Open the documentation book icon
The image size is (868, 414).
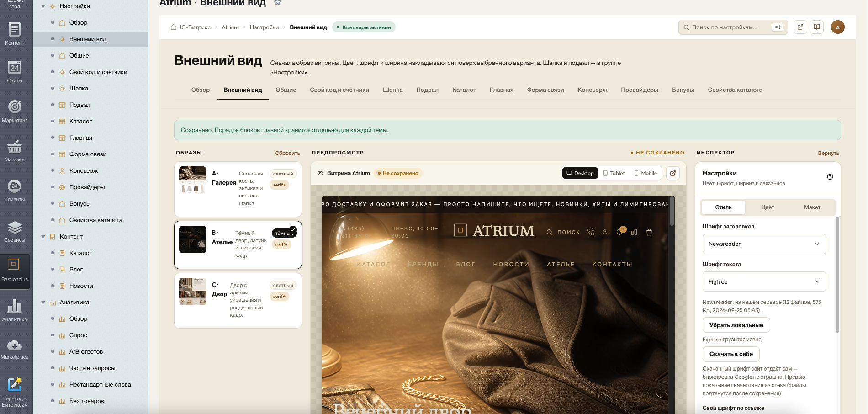[817, 27]
